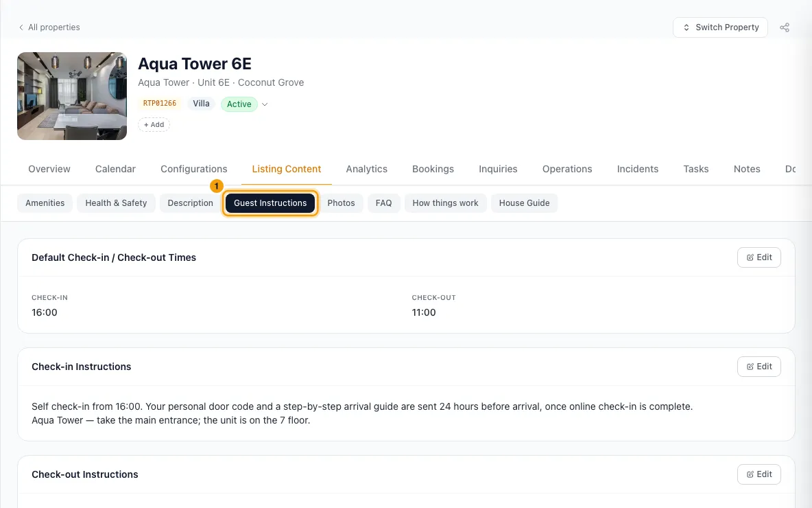Edit the Check-out Instructions section
This screenshot has width=812, height=508.
click(759, 474)
